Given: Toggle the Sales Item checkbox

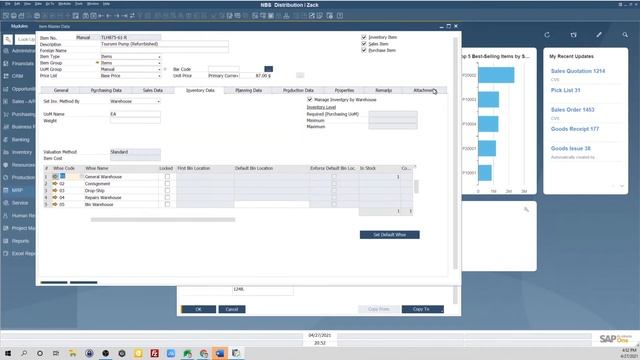Looking at the screenshot, I should coord(364,44).
